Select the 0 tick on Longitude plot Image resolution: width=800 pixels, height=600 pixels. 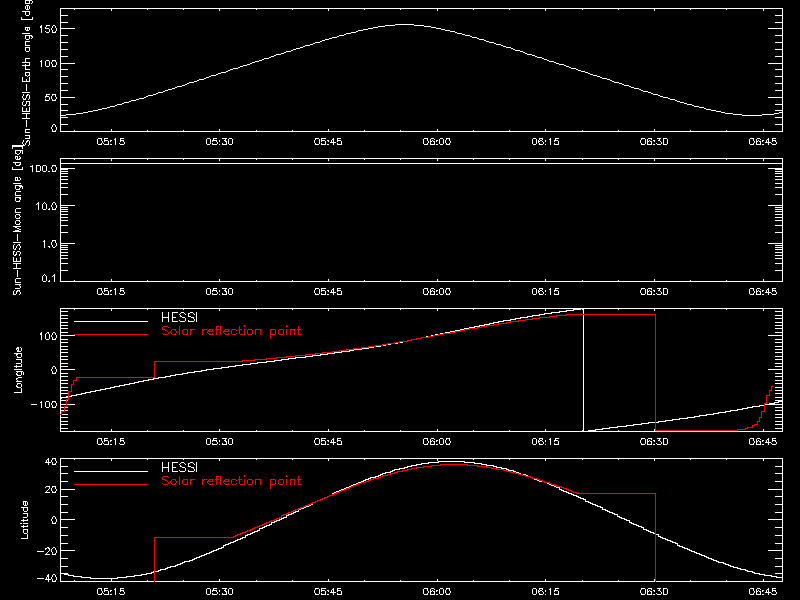pyautogui.click(x=54, y=370)
